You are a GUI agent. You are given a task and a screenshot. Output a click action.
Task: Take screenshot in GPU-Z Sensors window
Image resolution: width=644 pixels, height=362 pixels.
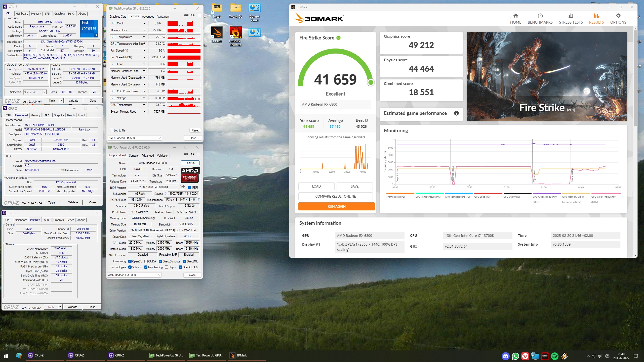[x=186, y=15]
